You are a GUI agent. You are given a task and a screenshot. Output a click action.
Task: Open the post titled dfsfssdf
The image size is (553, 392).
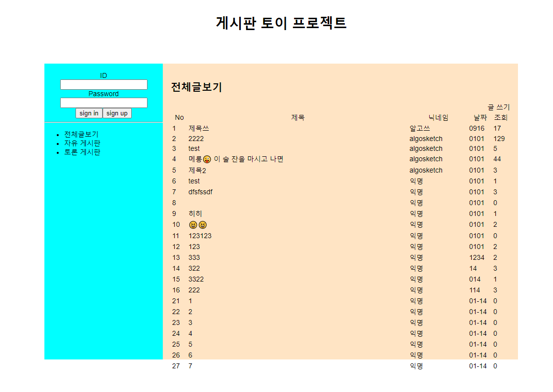tap(200, 192)
